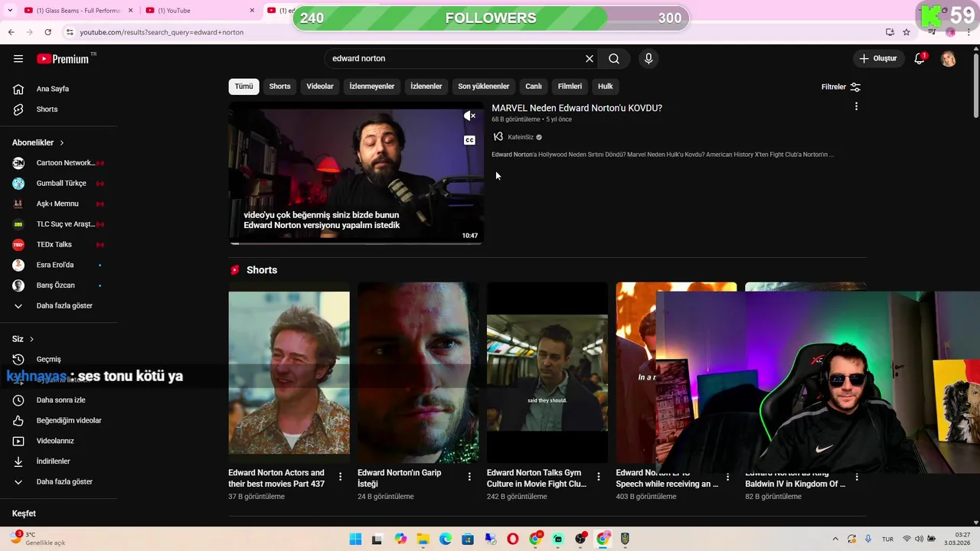The height and width of the screenshot is (551, 980).
Task: Open the Filtreler filter options
Action: pos(841,87)
